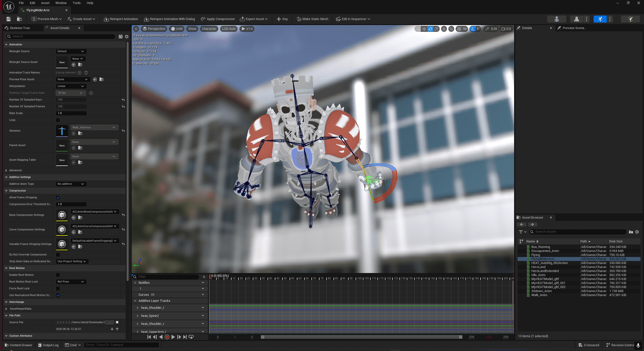Uncheck Allow Frame Stripping
The image size is (644, 351).
coord(58,198)
